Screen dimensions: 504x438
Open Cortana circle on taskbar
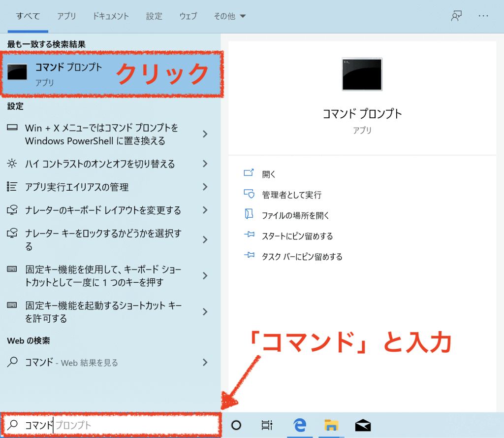[236, 425]
